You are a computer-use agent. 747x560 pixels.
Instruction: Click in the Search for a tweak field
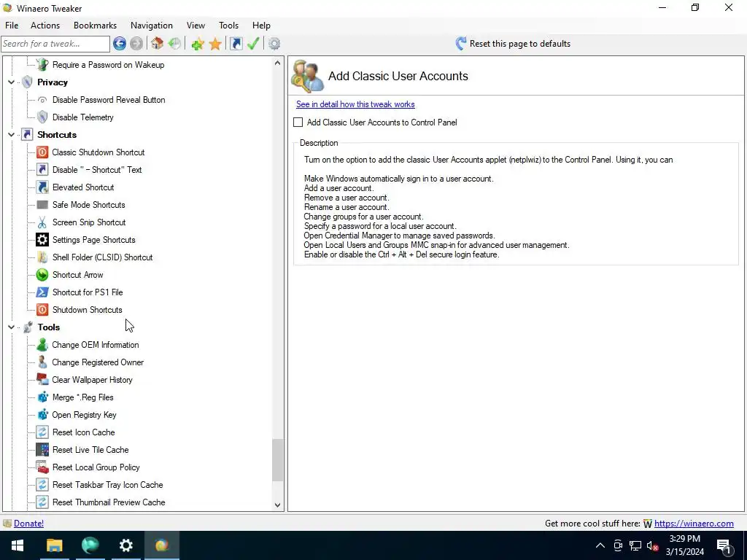point(55,44)
